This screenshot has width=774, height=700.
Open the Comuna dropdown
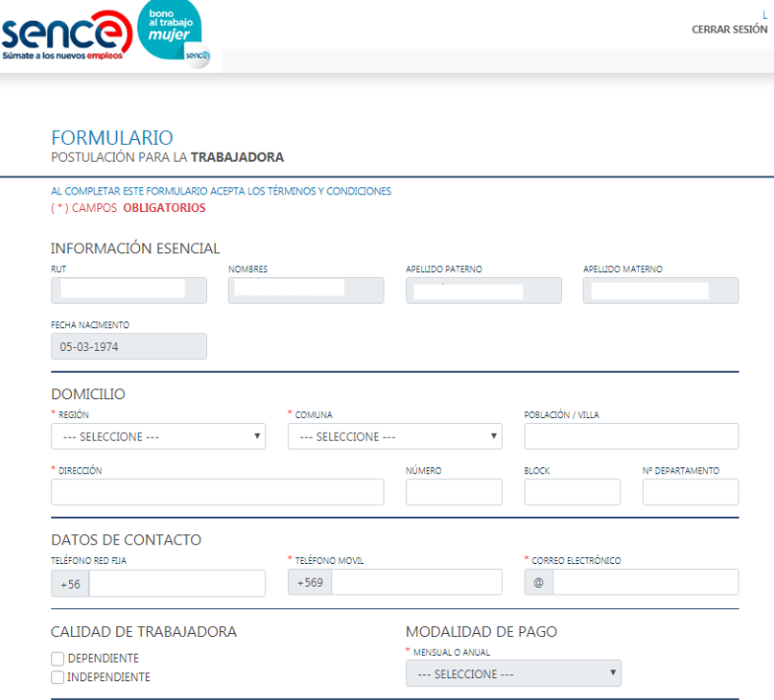394,437
